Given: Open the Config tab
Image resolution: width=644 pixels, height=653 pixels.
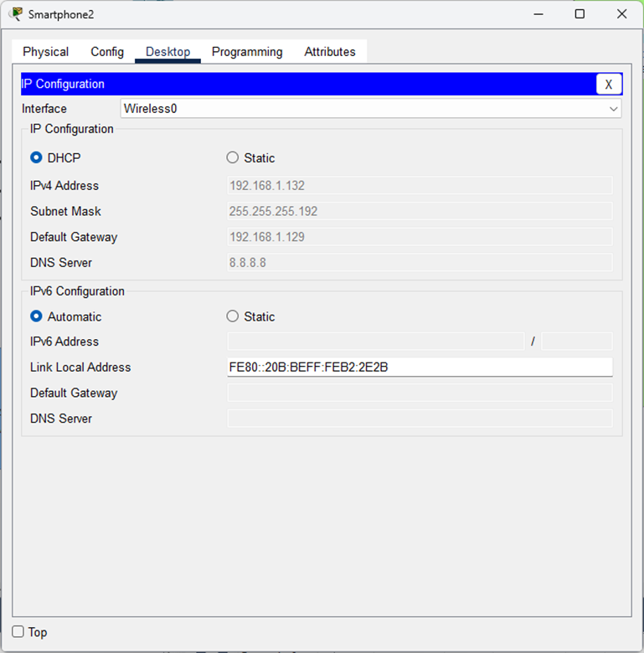Looking at the screenshot, I should tap(107, 52).
